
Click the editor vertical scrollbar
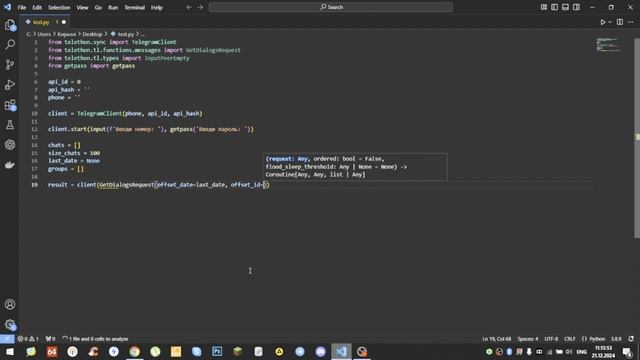(637, 138)
